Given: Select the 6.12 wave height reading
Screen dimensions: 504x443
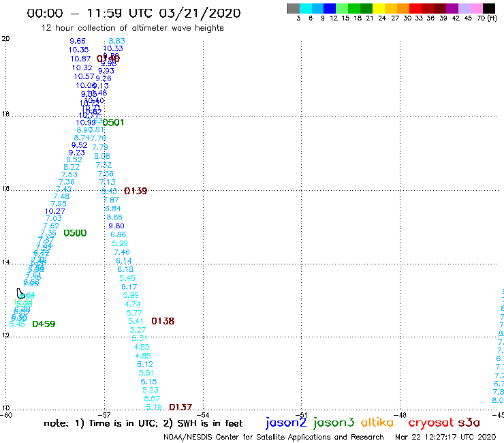Looking at the screenshot, I should (x=145, y=364).
